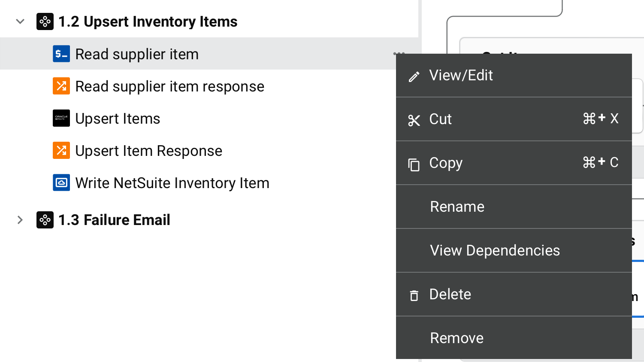Select the Write NetSuite Inventory Item step

click(x=172, y=183)
